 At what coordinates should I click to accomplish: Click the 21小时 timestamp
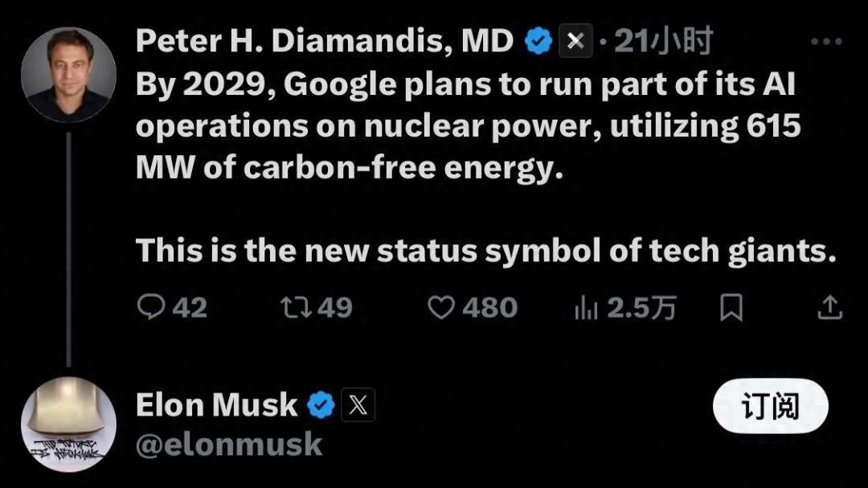coord(663,42)
